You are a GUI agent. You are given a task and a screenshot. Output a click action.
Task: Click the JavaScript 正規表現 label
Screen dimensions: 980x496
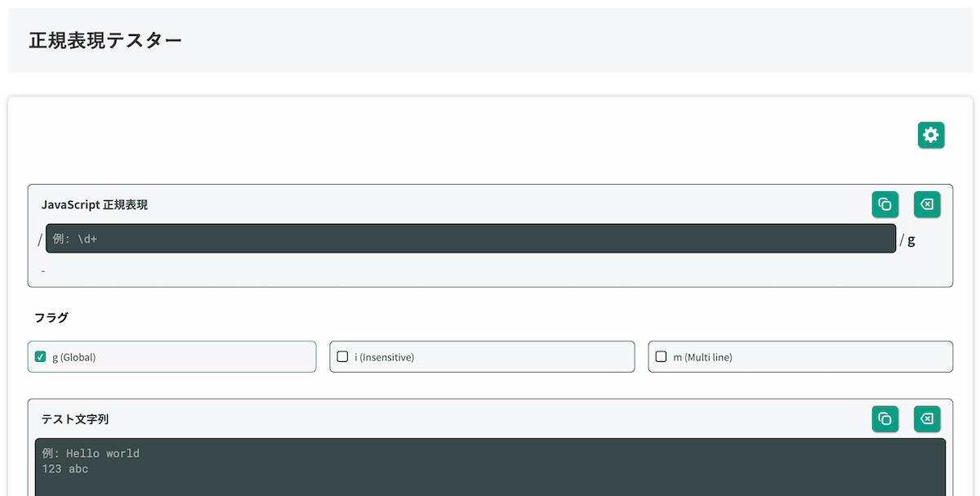point(95,205)
